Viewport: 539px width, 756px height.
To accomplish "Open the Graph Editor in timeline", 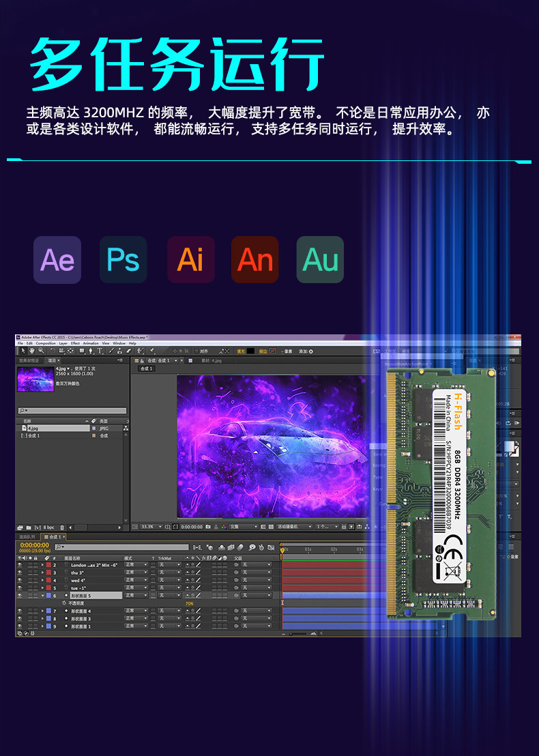I will (x=271, y=547).
